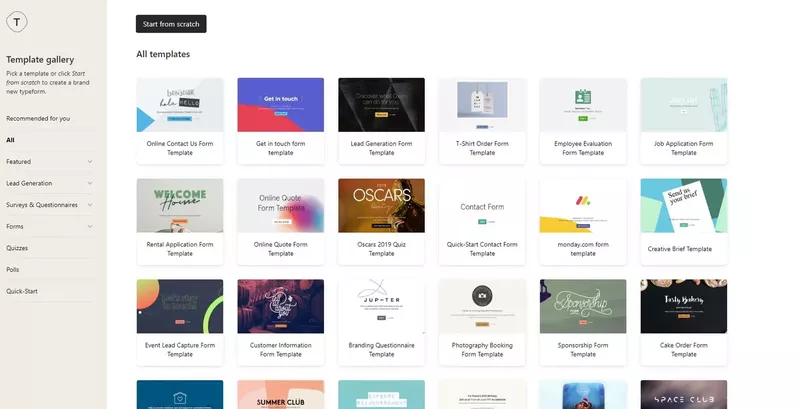Expand Surveys & Questionnaires chevron
800x409 pixels.
coord(90,205)
